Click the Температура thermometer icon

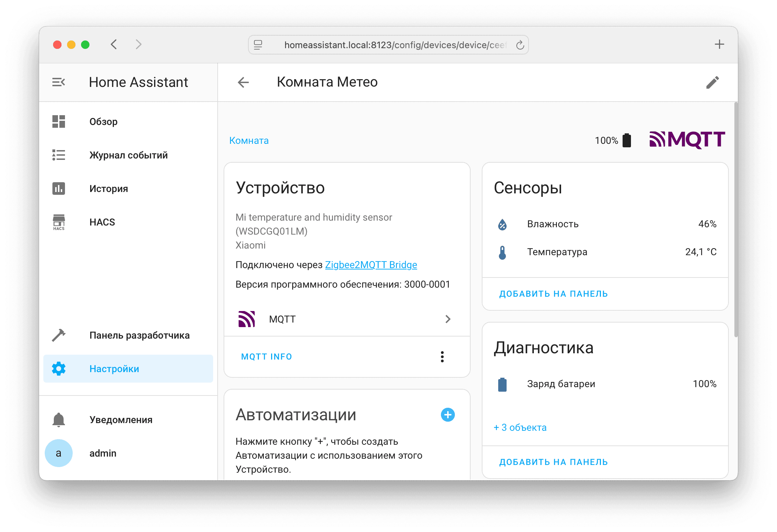pyautogui.click(x=502, y=252)
